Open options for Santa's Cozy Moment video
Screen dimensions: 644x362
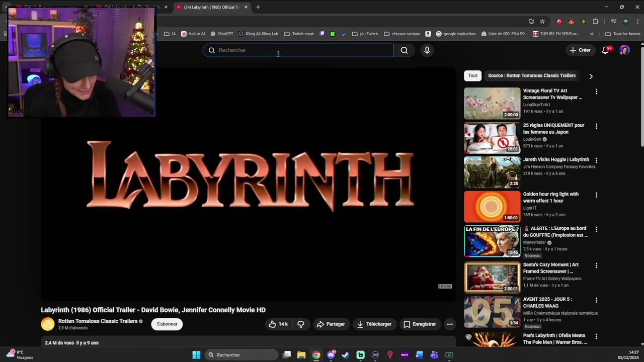[596, 265]
